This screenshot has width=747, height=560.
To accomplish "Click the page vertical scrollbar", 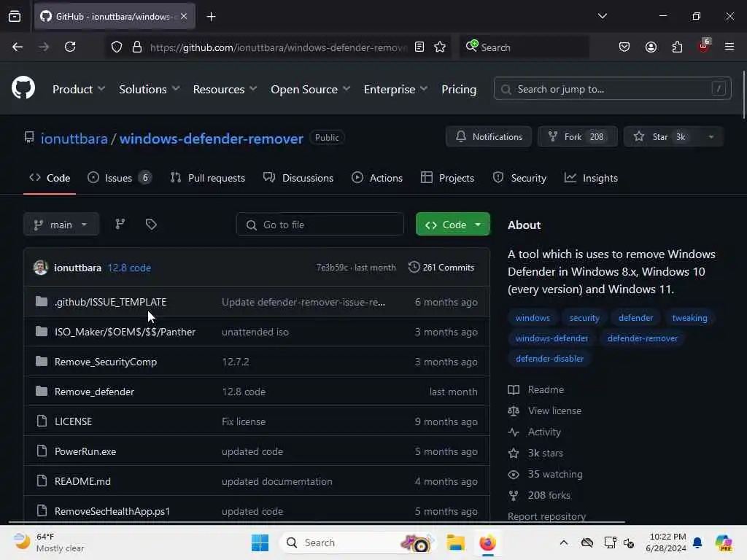I will 743,96.
